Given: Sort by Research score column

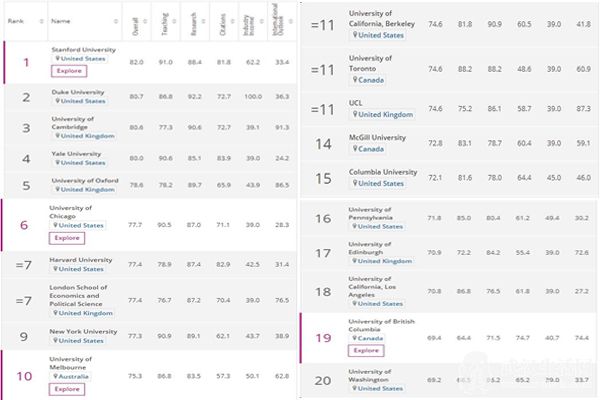Looking at the screenshot, I should [194, 19].
